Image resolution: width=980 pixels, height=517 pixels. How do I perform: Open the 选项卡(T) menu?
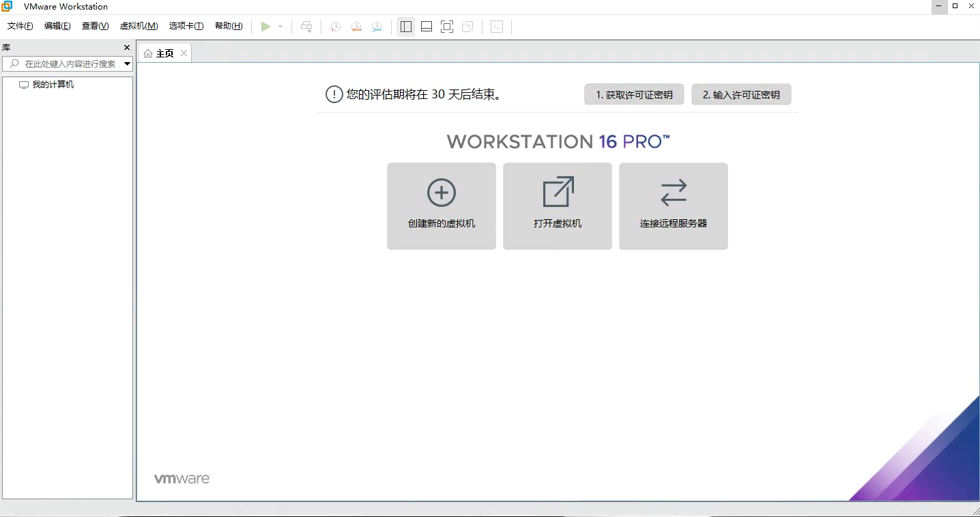(x=186, y=26)
